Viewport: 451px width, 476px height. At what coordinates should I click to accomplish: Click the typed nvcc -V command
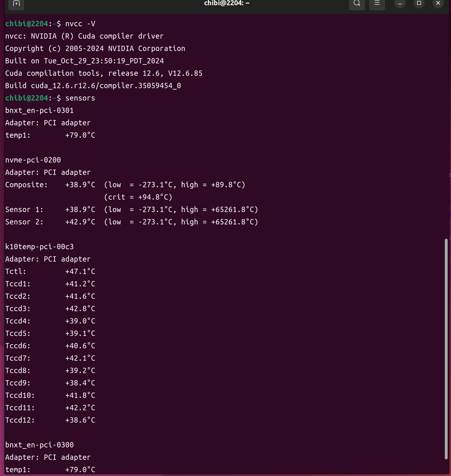click(x=80, y=24)
